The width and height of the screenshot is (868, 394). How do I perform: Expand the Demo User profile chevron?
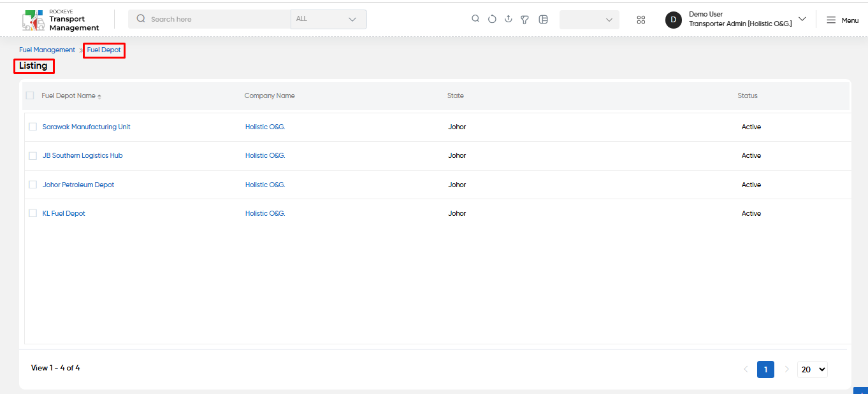click(802, 19)
